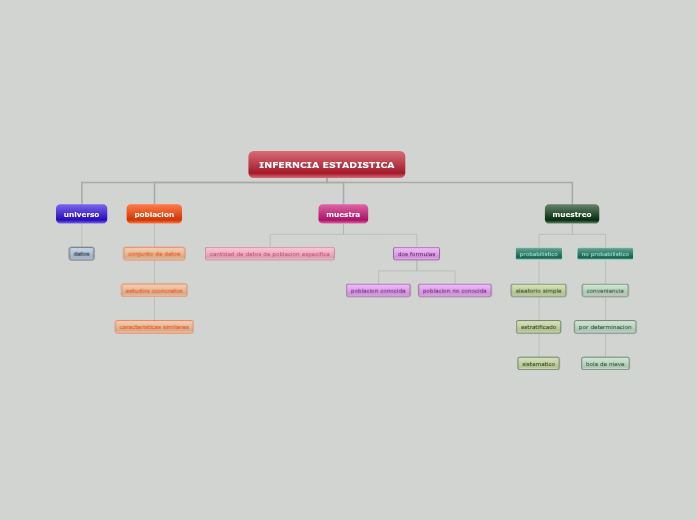
Task: Select the sistematico node
Action: pyautogui.click(x=539, y=364)
